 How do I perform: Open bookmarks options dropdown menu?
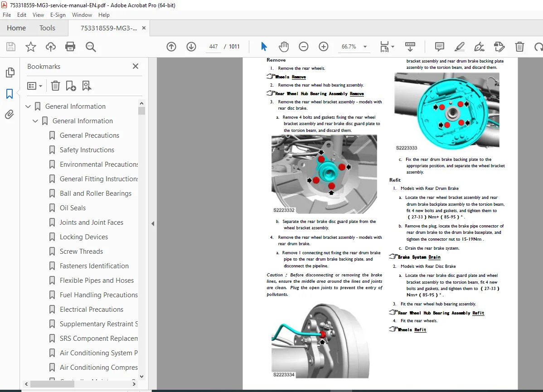pyautogui.click(x=34, y=86)
